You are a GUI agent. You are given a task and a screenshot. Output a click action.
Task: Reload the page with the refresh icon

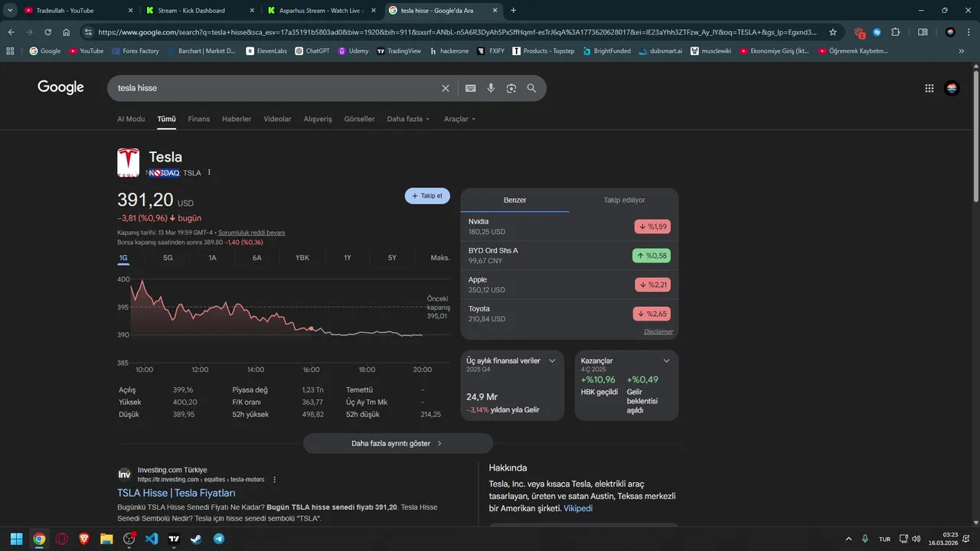point(47,32)
